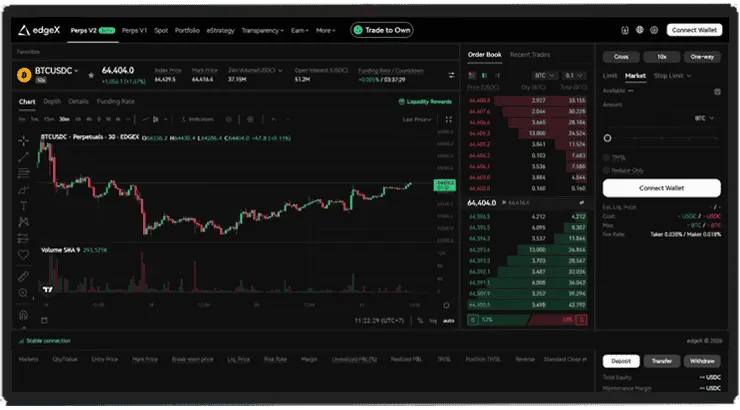Open the chart patterns tool

23,222
